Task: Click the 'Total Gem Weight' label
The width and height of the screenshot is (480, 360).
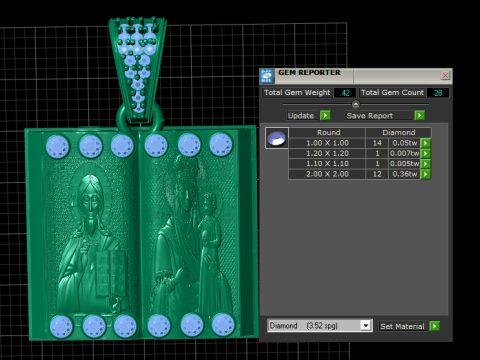Action: (297, 93)
